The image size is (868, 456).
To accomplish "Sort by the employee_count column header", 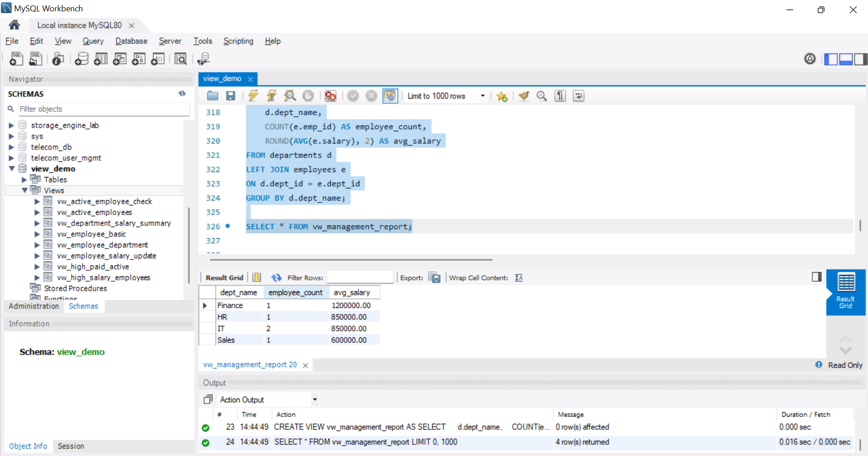I will point(295,293).
